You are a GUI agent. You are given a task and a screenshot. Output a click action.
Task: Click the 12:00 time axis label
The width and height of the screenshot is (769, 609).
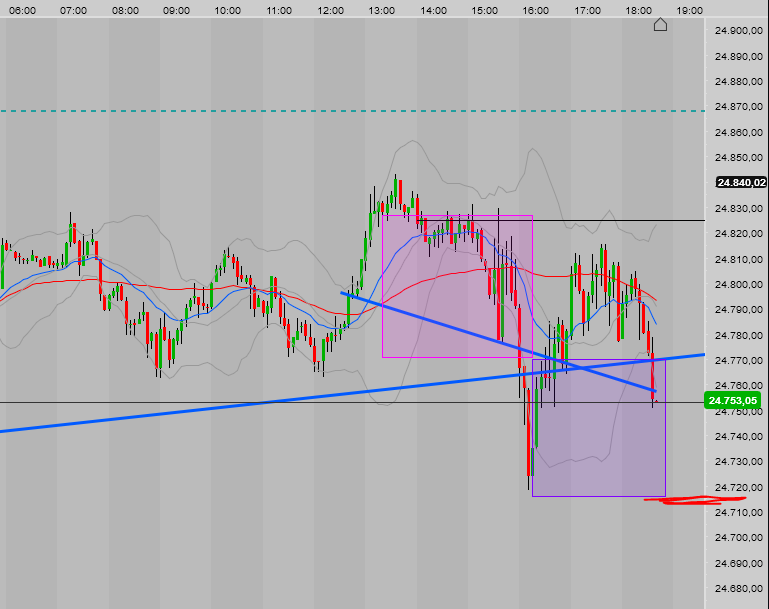(331, 10)
